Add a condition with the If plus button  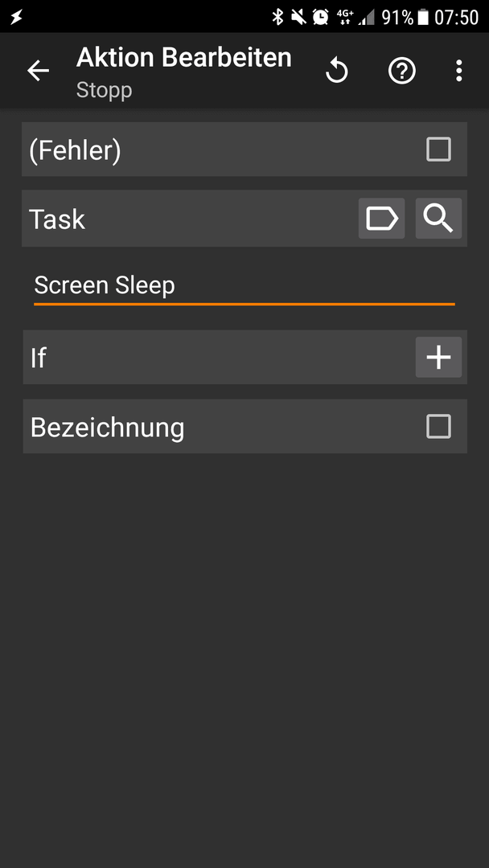click(438, 357)
